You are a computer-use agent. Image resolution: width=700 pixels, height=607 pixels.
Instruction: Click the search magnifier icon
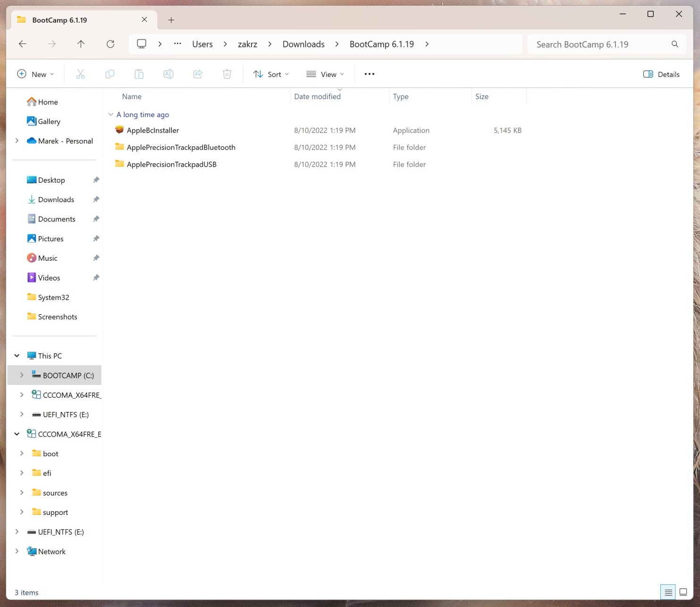click(675, 44)
